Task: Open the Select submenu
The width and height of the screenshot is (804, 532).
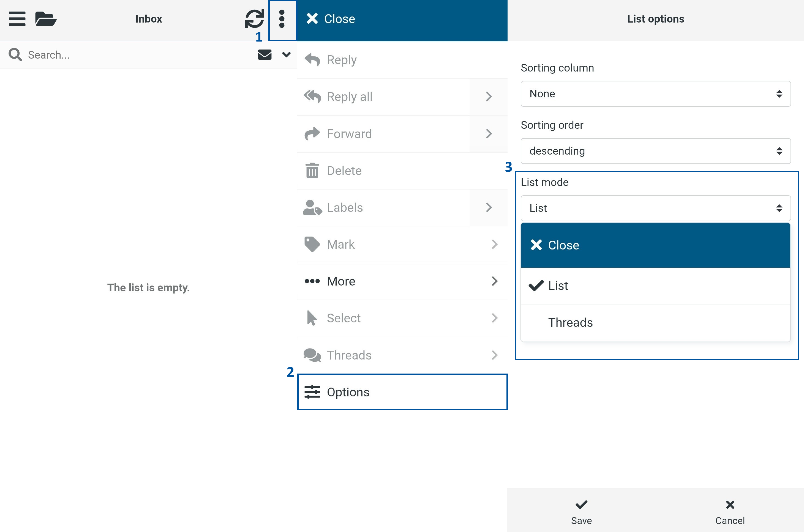Action: click(402, 318)
